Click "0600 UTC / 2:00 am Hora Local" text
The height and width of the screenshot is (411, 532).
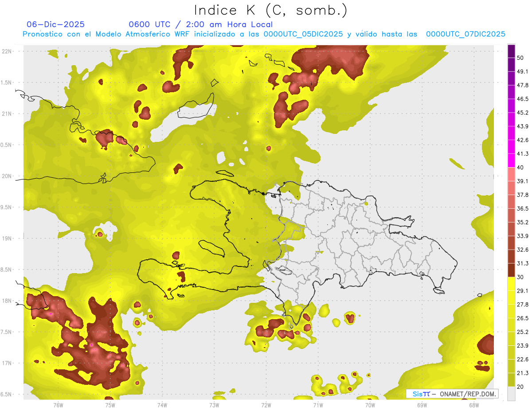(200, 24)
